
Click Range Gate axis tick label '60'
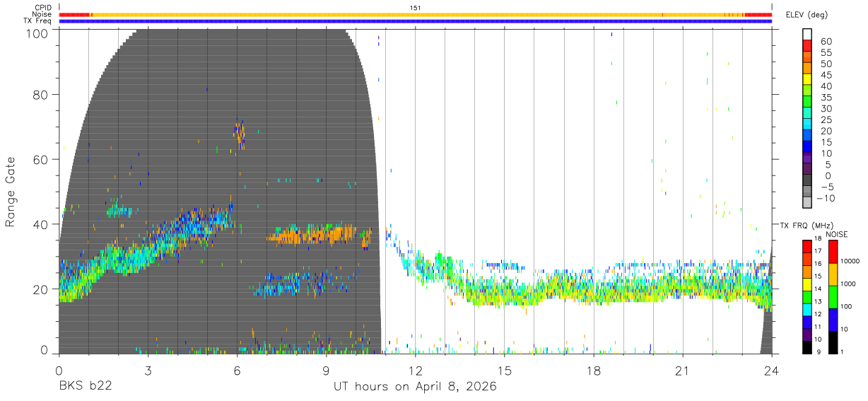coord(42,159)
